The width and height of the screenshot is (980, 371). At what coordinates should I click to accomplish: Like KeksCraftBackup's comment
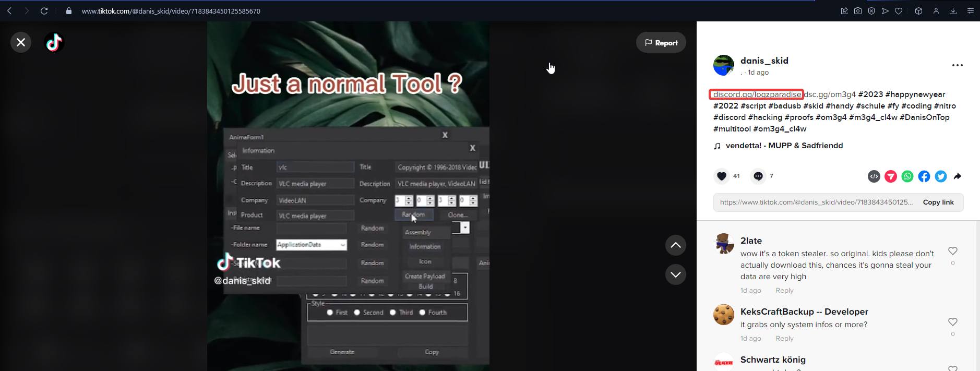pos(952,322)
